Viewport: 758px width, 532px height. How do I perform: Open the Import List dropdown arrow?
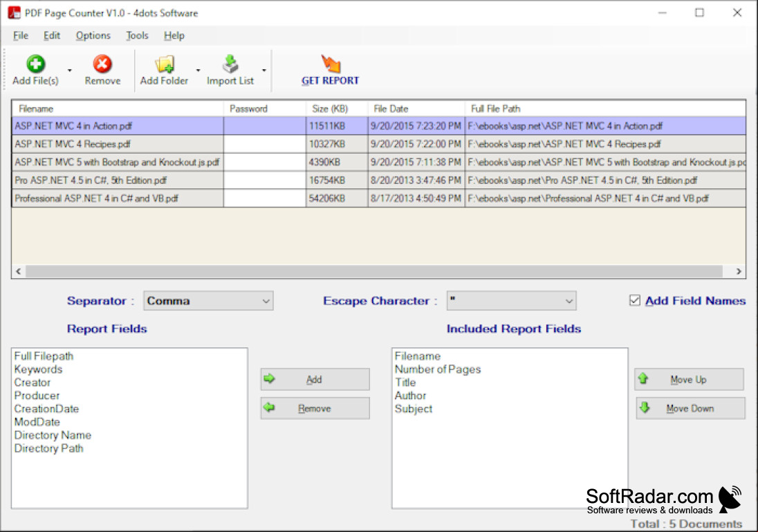pos(264,71)
